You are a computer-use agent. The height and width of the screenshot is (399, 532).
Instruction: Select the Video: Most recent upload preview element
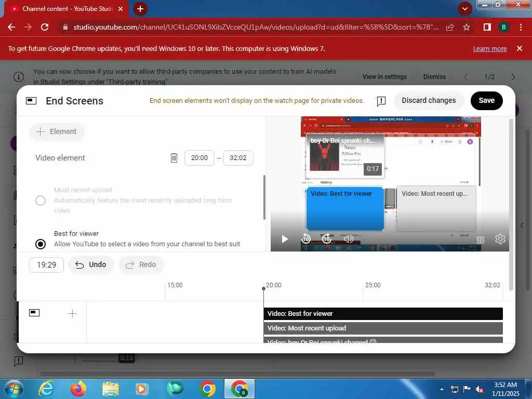[x=436, y=208]
